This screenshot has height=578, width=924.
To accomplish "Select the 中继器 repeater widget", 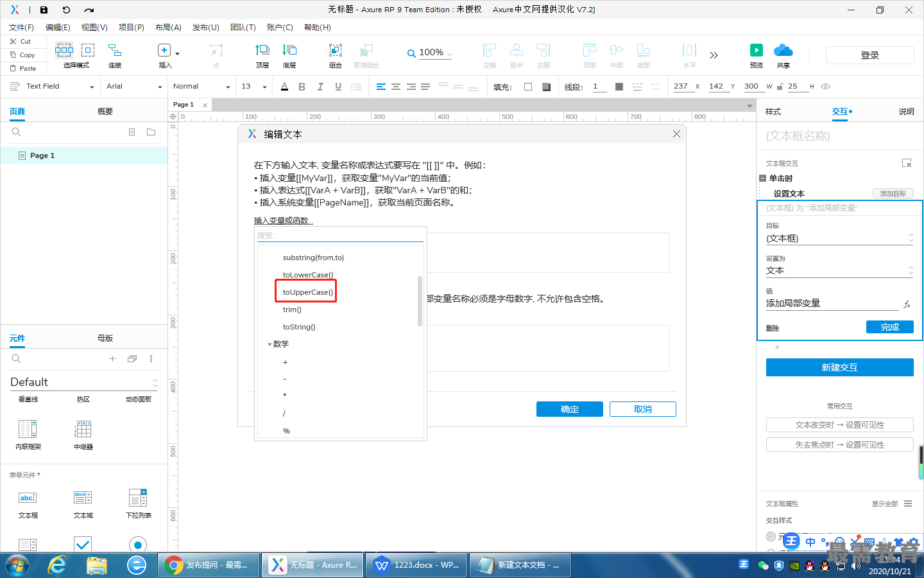I will (x=83, y=434).
